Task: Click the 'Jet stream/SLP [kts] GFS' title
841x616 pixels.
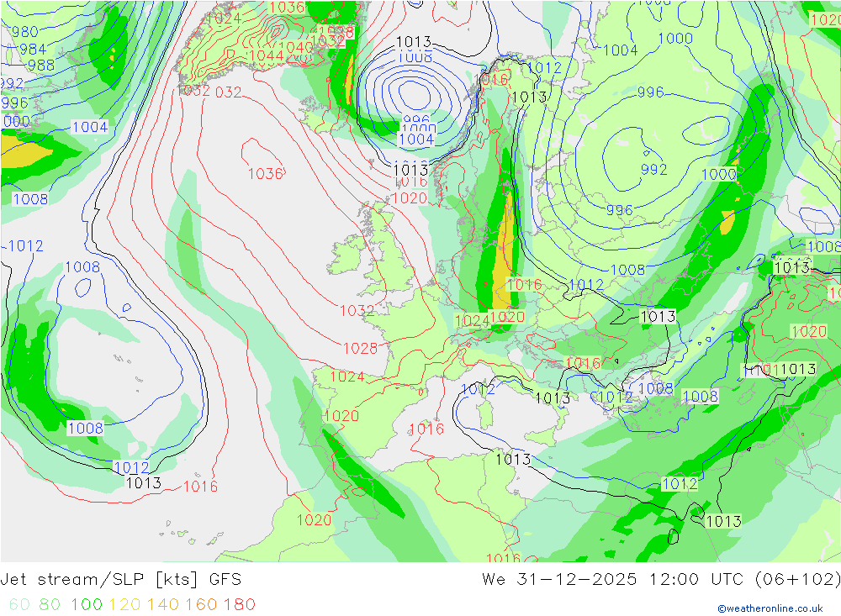Action: pyautogui.click(x=120, y=580)
